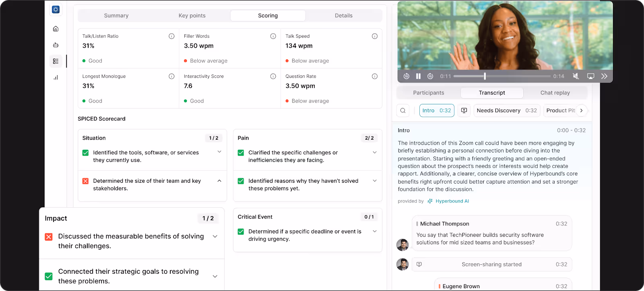Open the bot icon in the sidebar
Viewport: 644px width, 291px height.
click(x=56, y=45)
